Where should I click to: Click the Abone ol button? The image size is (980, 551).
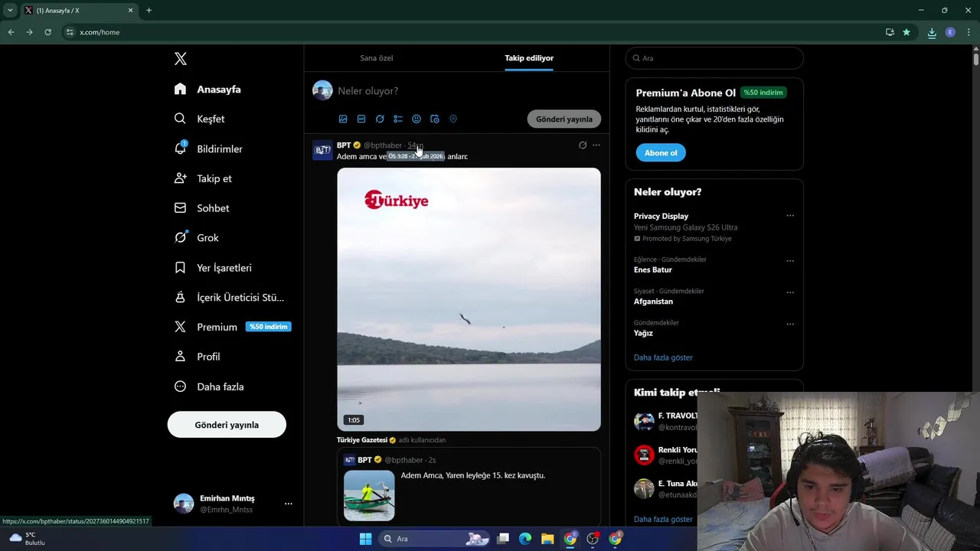click(661, 153)
